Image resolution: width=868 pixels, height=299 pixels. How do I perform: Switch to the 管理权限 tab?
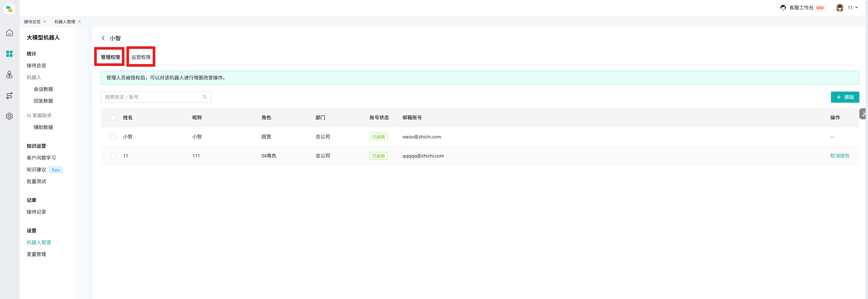[x=110, y=57]
